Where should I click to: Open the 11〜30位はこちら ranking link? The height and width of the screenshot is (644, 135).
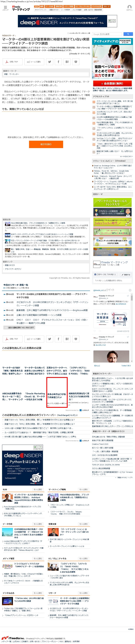coord(126,157)
